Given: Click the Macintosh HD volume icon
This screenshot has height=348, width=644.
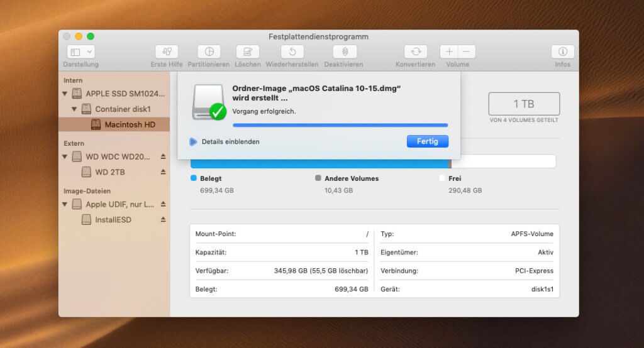Looking at the screenshot, I should pos(96,124).
